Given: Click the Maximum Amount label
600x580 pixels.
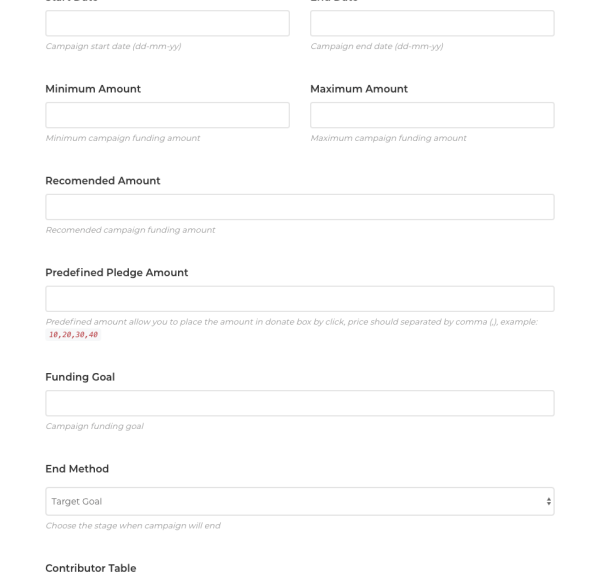Looking at the screenshot, I should pyautogui.click(x=359, y=89).
